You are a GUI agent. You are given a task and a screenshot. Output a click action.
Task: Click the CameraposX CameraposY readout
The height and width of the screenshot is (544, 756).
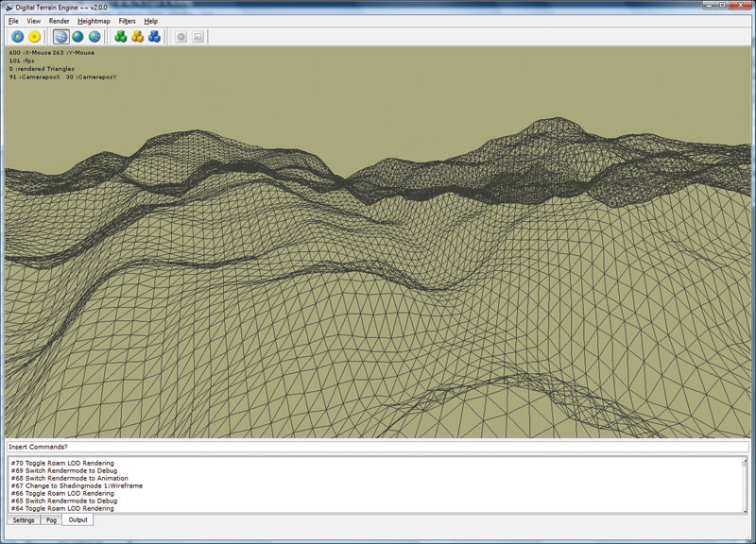tap(62, 77)
